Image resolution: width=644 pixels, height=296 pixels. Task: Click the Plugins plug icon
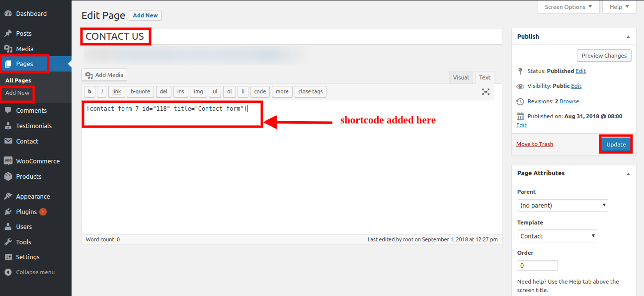(8, 212)
